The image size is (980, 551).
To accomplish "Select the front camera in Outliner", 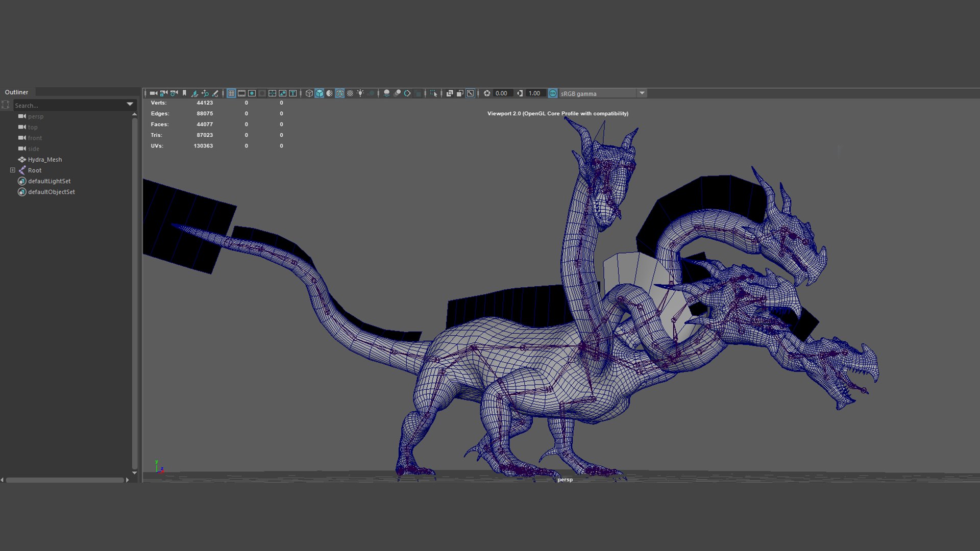I will click(35, 138).
